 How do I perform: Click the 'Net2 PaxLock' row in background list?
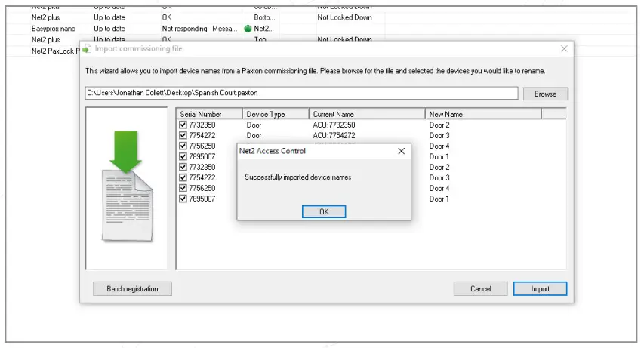[x=55, y=51]
